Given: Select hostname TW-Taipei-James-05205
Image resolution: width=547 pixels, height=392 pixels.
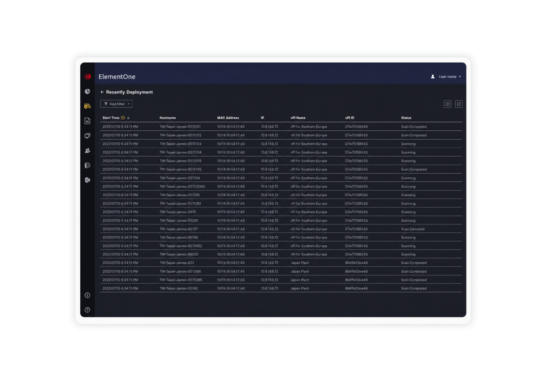Looking at the screenshot, I should [179, 220].
